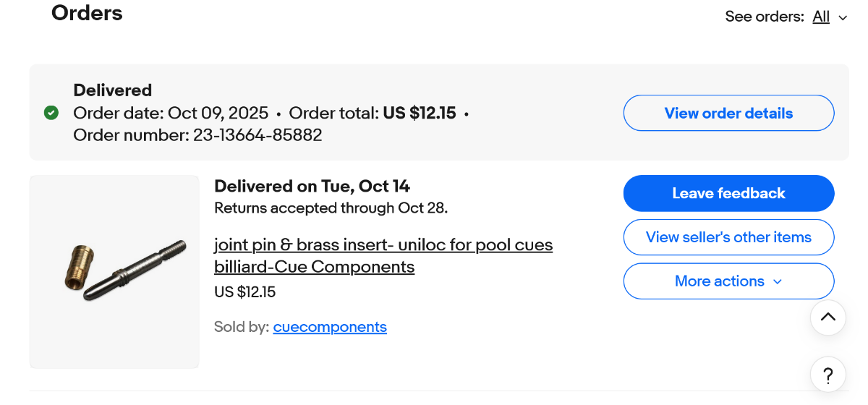Click the chevron beside the All filter
868x405 pixels.
click(843, 18)
